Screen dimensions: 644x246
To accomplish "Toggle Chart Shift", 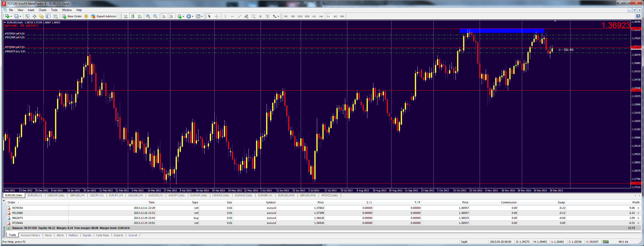I will coord(171,16).
